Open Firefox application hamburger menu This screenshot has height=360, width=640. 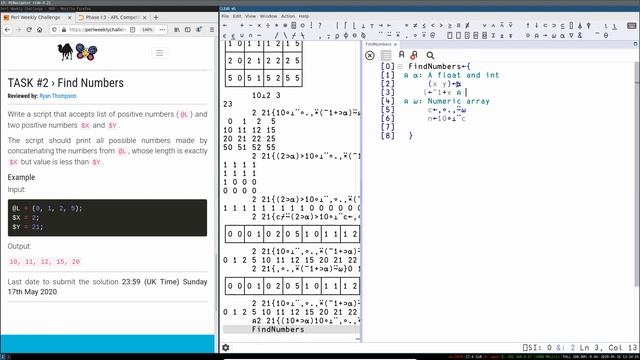[x=212, y=30]
